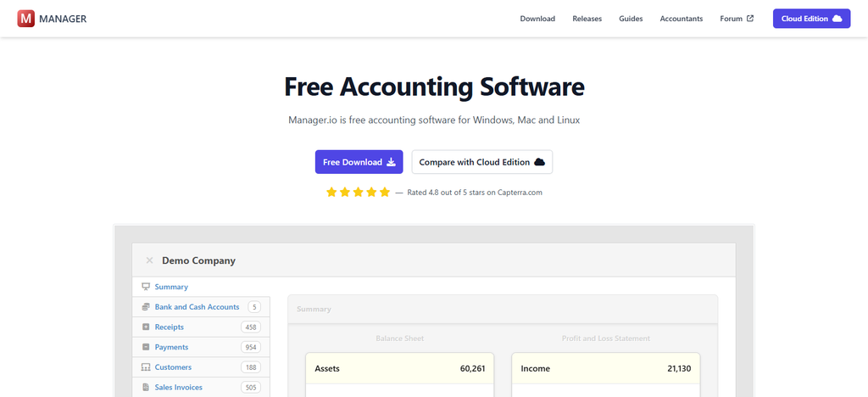Image resolution: width=868 pixels, height=397 pixels.
Task: Click the external-link icon beside Forum
Action: tap(750, 19)
